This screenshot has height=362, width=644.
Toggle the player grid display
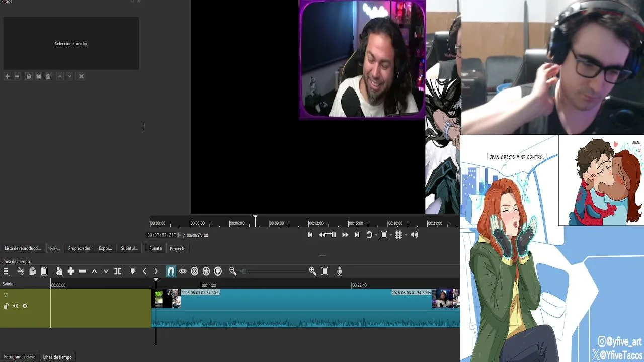398,235
